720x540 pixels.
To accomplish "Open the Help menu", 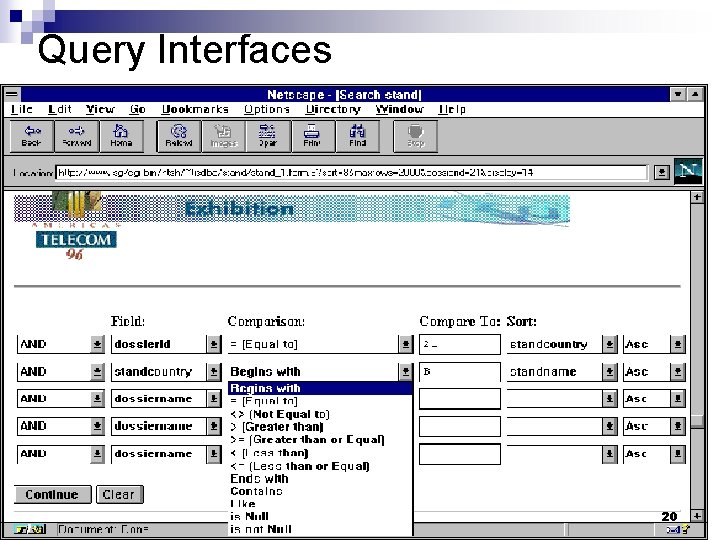I will 452,109.
